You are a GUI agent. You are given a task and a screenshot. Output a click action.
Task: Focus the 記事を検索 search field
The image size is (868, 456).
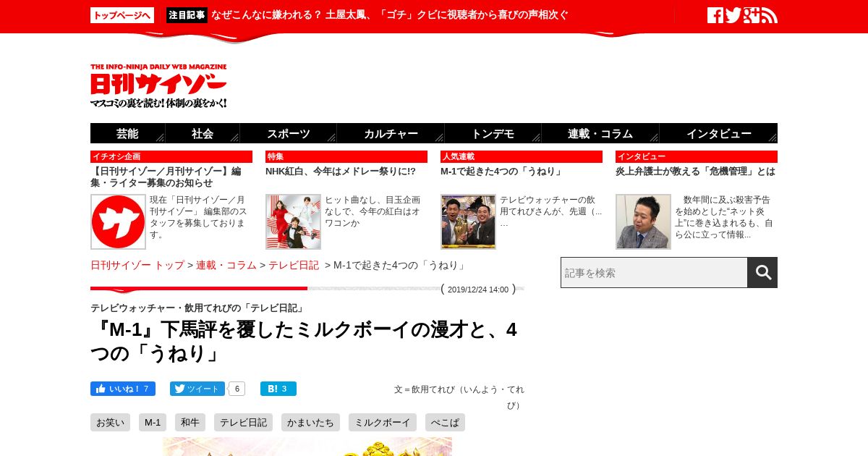pos(654,272)
